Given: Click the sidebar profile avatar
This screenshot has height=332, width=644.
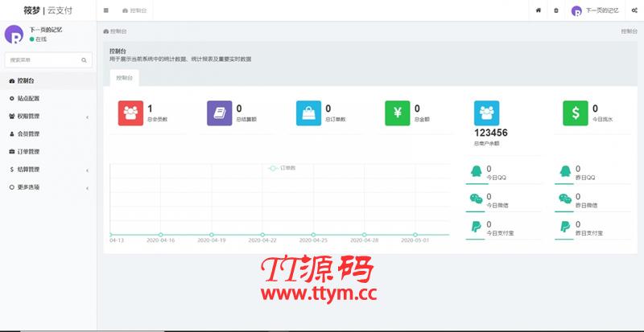Looking at the screenshot, I should tap(14, 34).
